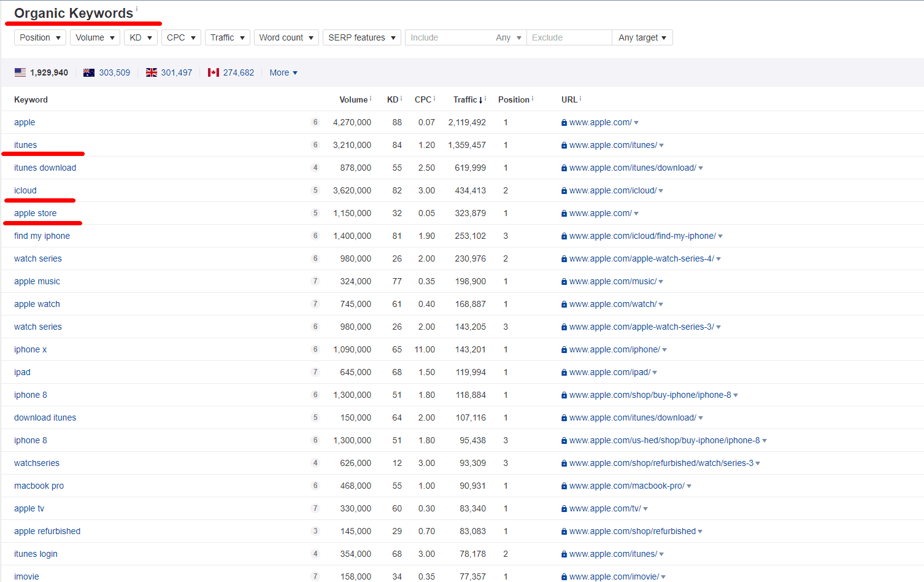This screenshot has width=924, height=582.
Task: Expand the URL caret beside www.apple.com/icloud/
Action: tap(661, 190)
